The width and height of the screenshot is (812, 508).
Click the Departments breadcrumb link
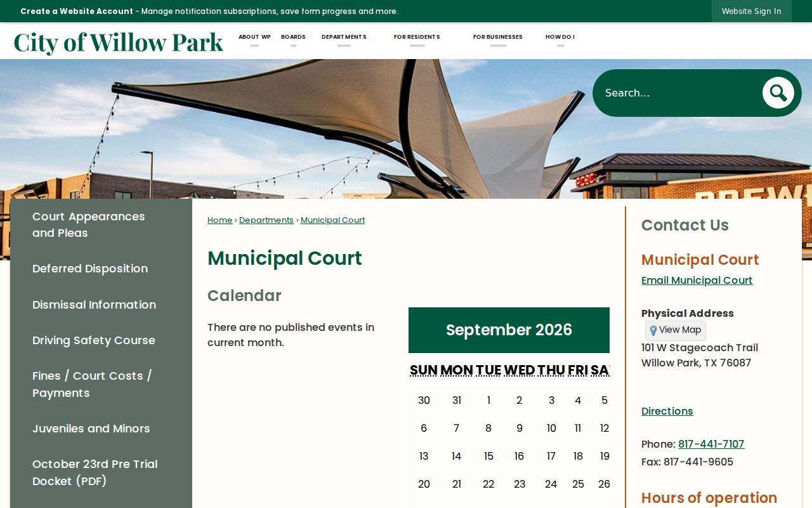click(x=266, y=220)
